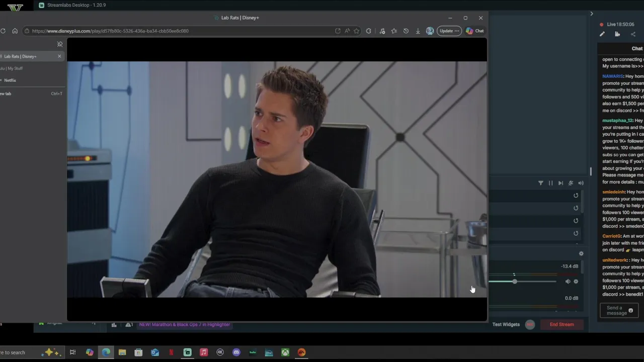
Task: Click the End Stream button
Action: pyautogui.click(x=561, y=324)
